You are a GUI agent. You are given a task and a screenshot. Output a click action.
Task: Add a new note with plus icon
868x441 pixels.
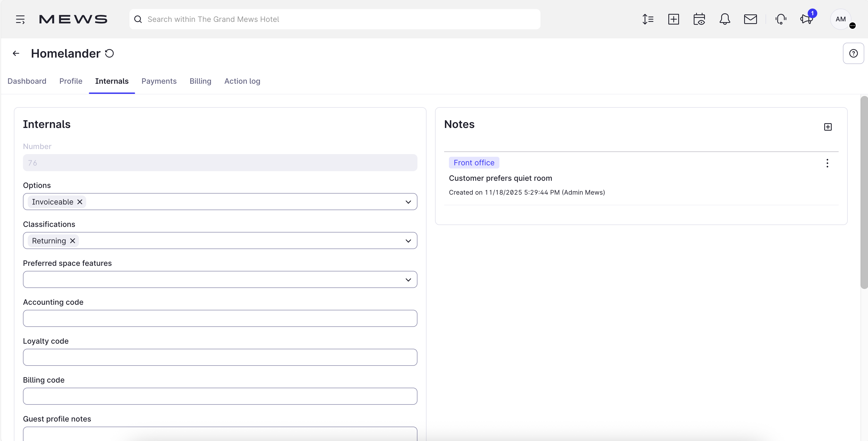tap(828, 127)
